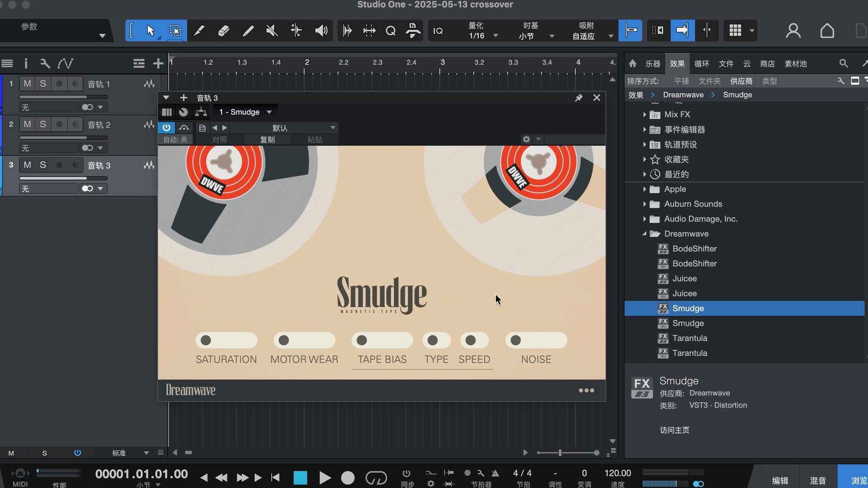Select the Bend tool
This screenshot has height=488, width=868.
click(x=296, y=31)
